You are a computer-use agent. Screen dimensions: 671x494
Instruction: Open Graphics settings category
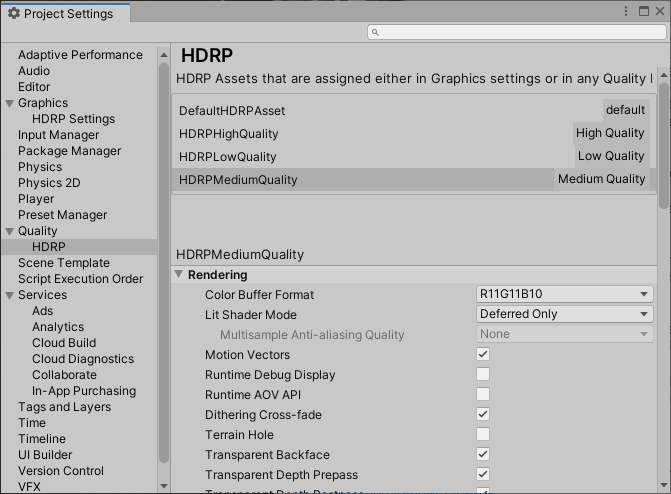point(43,103)
